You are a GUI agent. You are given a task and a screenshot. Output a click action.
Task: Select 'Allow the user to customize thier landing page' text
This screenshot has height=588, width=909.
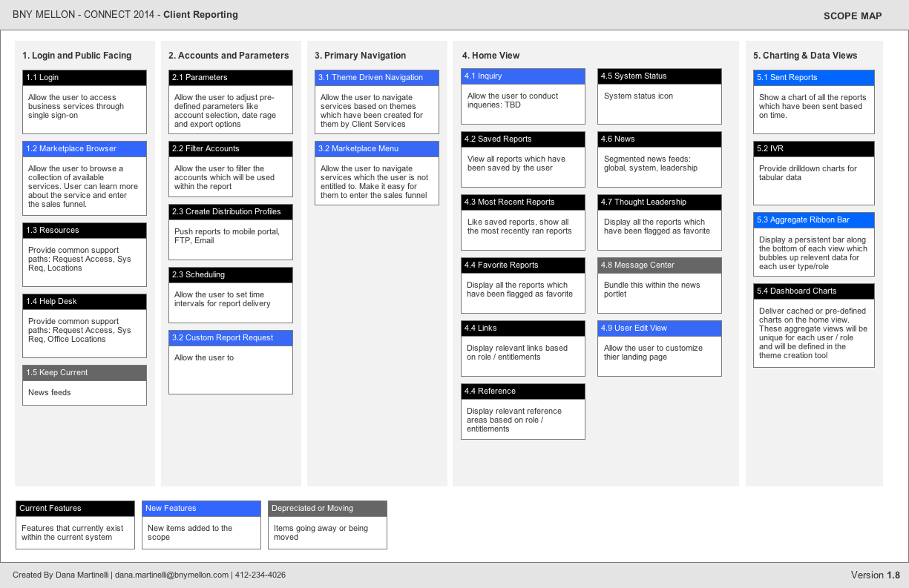coord(653,353)
